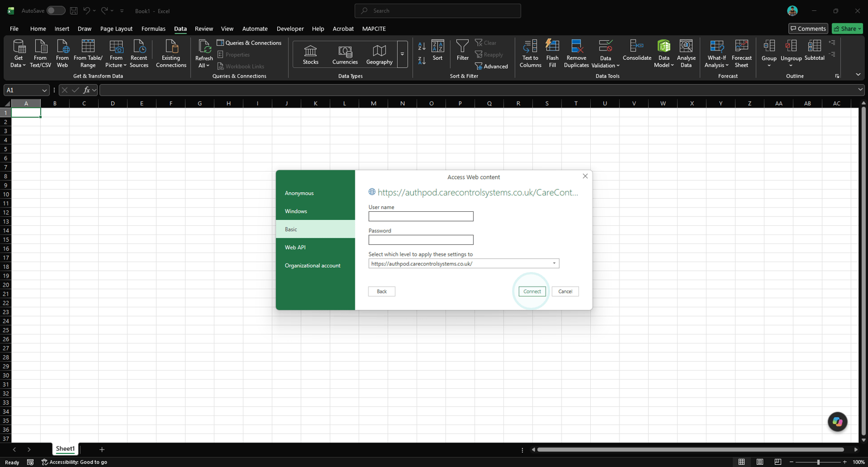Click the Back button

382,292
